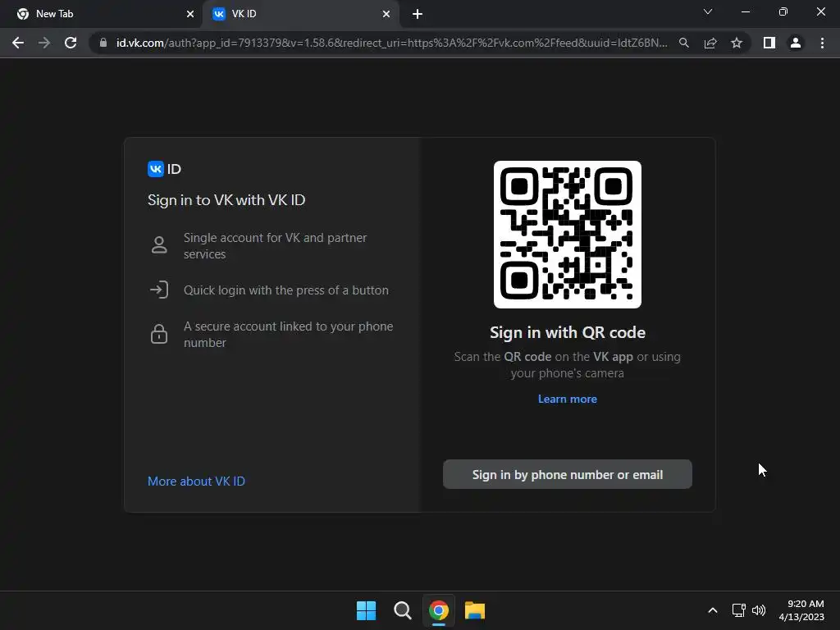Switch to the New Tab tab
This screenshot has height=630, width=840.
coord(101,14)
